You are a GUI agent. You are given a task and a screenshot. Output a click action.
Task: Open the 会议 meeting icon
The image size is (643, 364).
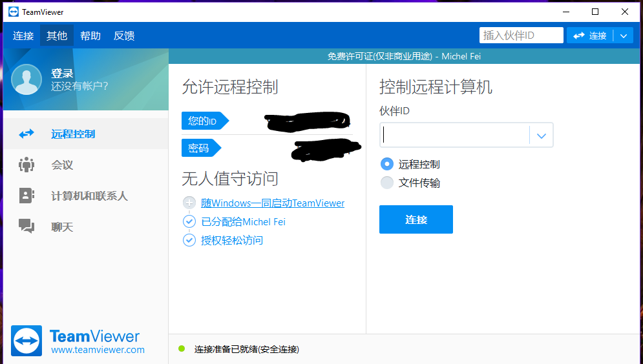[26, 165]
